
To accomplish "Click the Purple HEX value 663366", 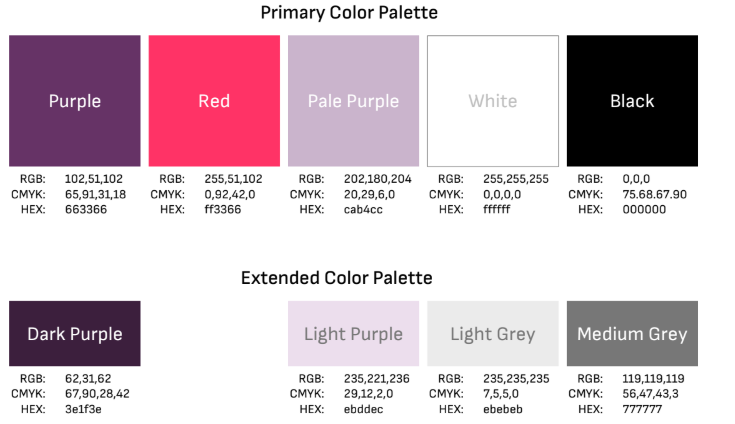I will coord(86,209).
